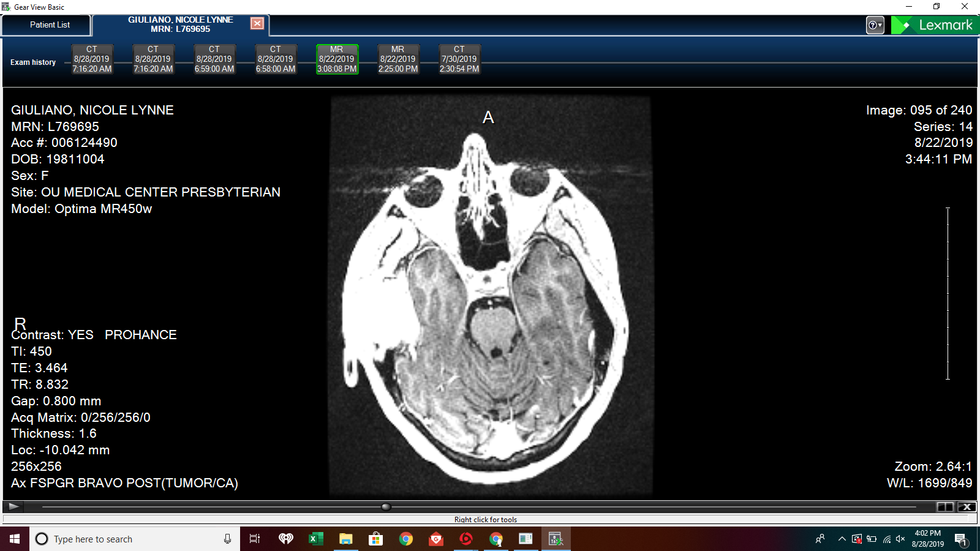Toggle the split-view layout icon
Screen dimensions: 980x551
[945, 506]
